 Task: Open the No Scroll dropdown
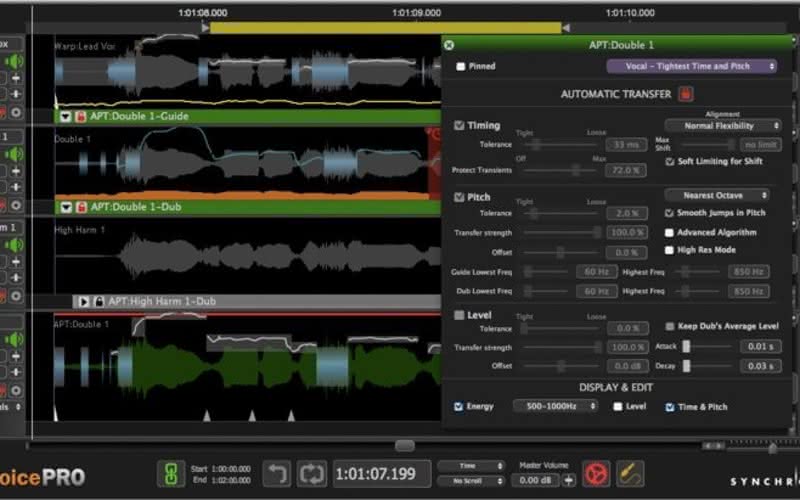click(471, 481)
